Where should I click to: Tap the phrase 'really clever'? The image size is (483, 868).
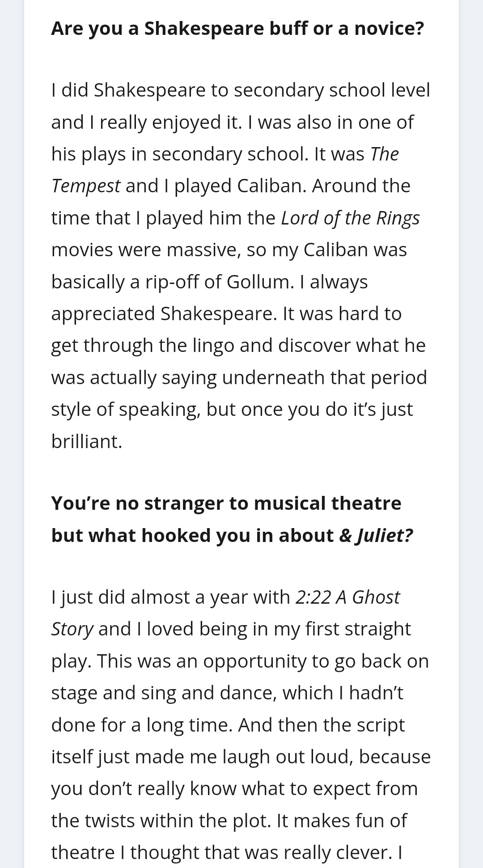click(333, 853)
